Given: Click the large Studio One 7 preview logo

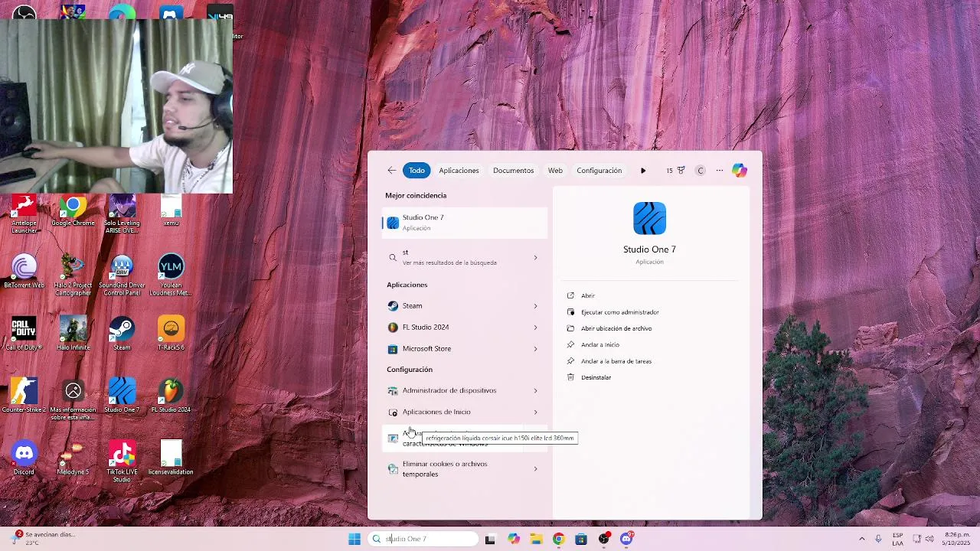Looking at the screenshot, I should point(649,218).
